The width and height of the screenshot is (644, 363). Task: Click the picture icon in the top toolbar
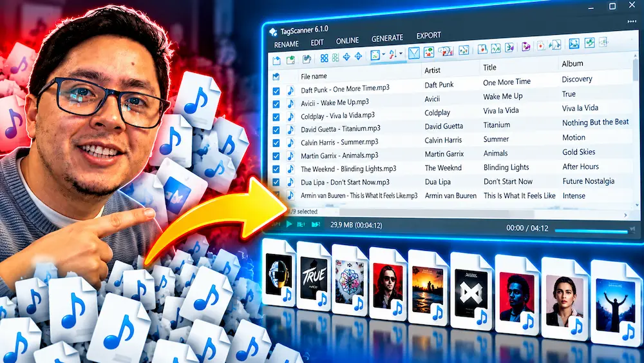tap(574, 43)
